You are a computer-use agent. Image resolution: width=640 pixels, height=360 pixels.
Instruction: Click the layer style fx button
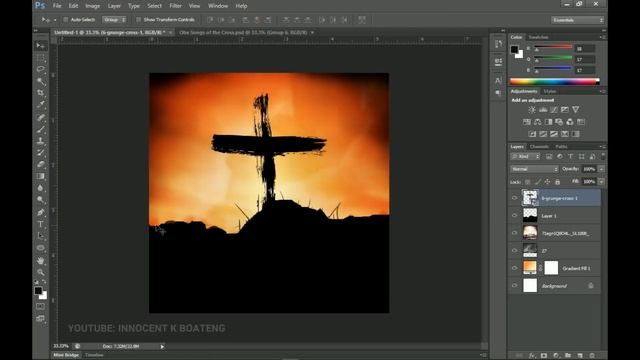tap(532, 356)
